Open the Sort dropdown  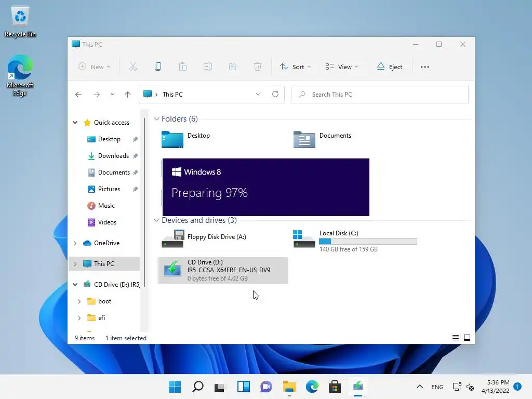295,67
